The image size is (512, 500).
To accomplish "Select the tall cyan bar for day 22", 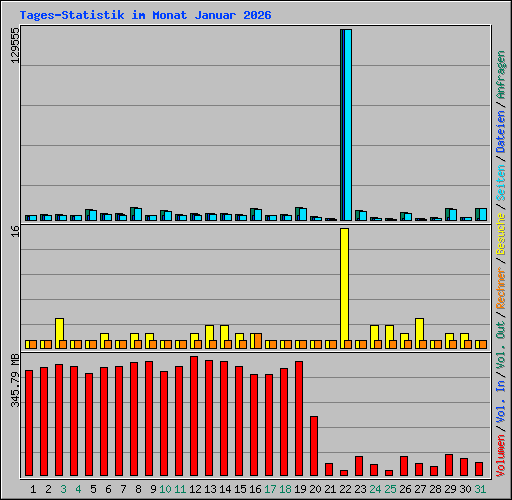I will click(x=348, y=125).
